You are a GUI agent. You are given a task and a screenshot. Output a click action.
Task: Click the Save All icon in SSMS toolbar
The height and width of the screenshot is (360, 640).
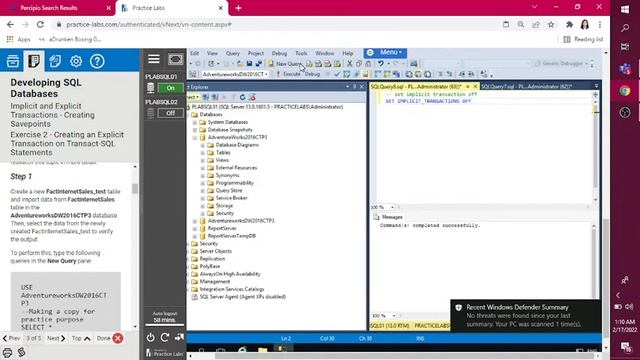pos(258,64)
